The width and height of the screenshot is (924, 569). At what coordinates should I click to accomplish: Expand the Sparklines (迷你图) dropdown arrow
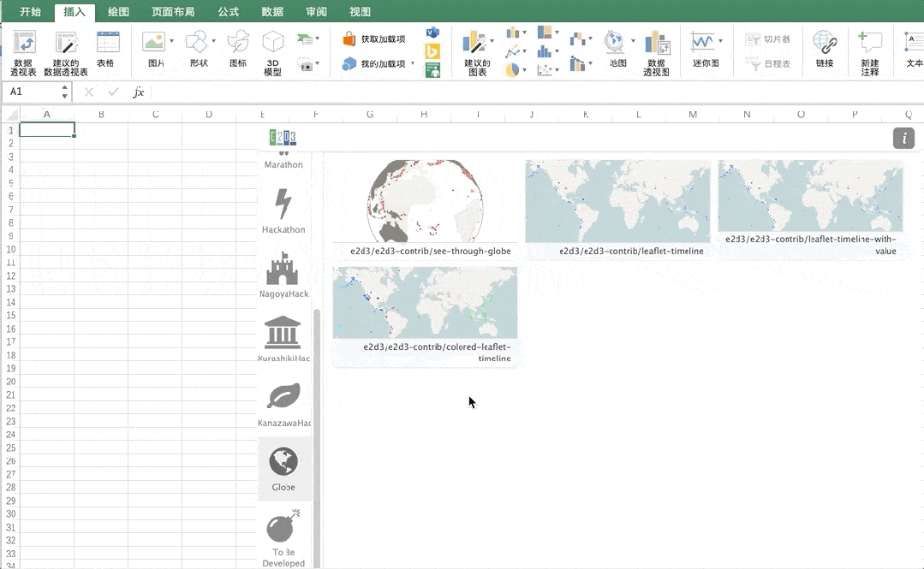720,41
